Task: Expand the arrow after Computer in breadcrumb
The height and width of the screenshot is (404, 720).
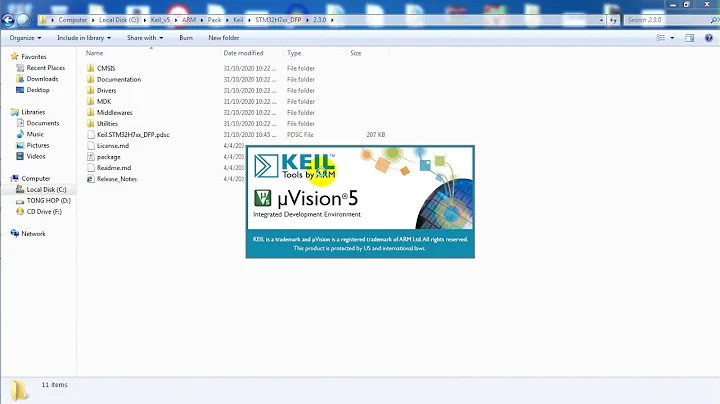Action: [x=93, y=20]
